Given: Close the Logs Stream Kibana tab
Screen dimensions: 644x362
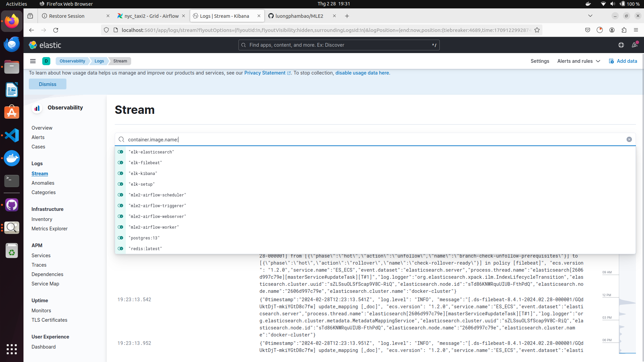Looking at the screenshot, I should pyautogui.click(x=259, y=16).
